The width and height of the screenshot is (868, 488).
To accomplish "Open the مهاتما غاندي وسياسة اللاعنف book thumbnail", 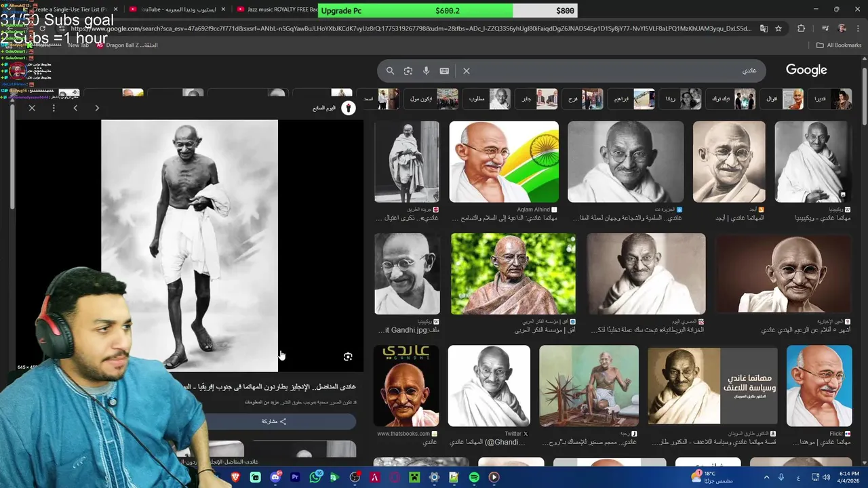I will (x=713, y=386).
